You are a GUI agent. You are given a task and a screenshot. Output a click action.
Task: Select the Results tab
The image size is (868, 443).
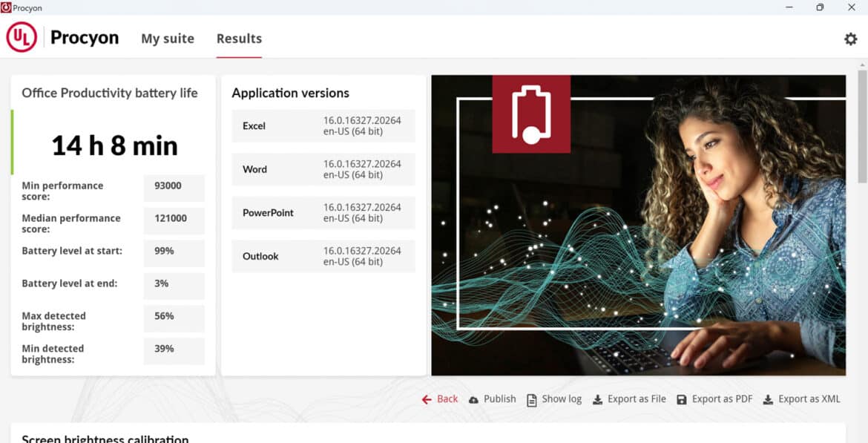coord(239,39)
